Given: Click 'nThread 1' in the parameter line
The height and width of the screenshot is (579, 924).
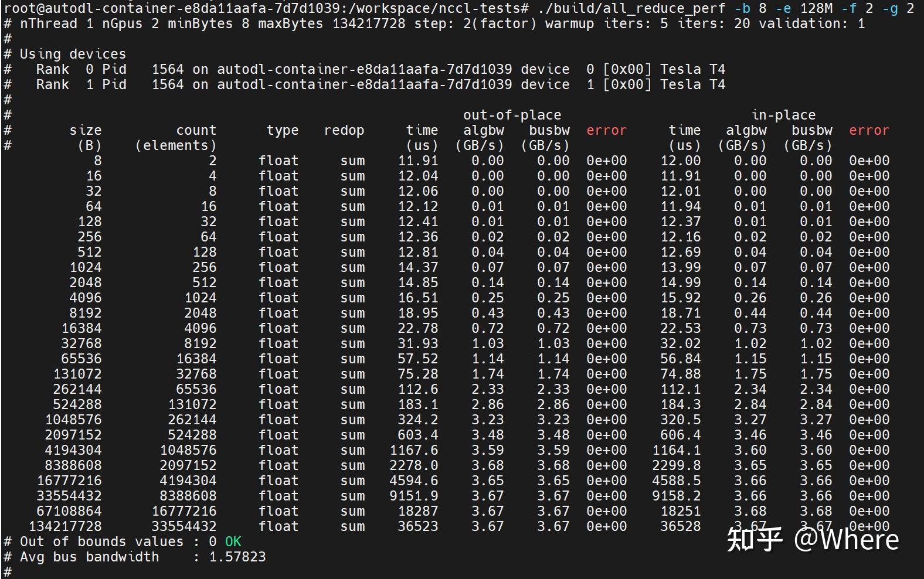Looking at the screenshot, I should [56, 23].
